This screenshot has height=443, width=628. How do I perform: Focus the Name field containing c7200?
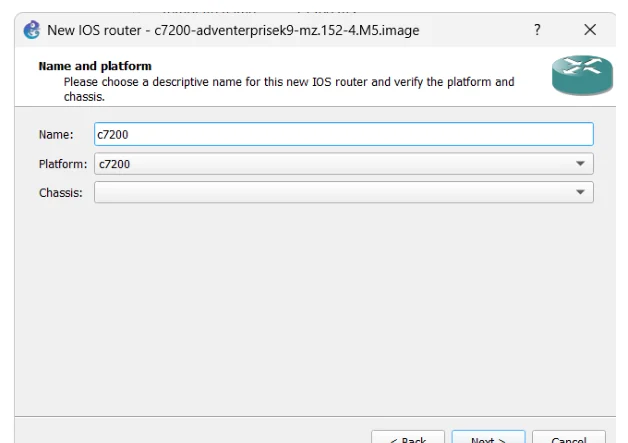coord(344,134)
